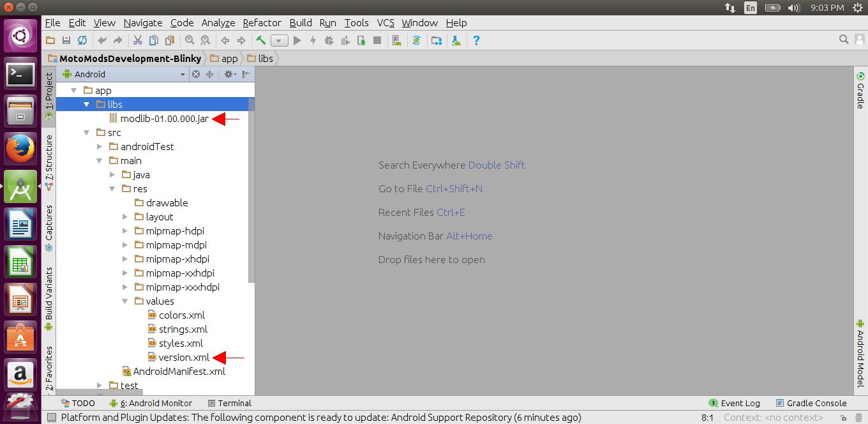Click the Synchronize refresh icon

pos(82,40)
